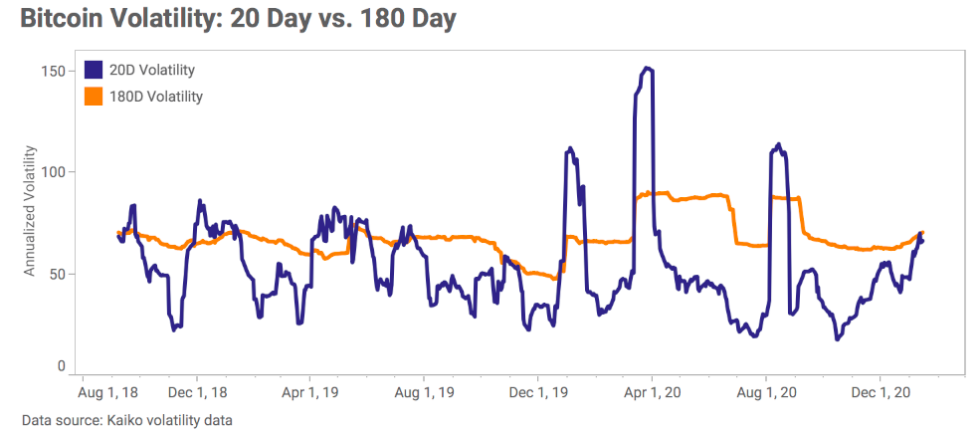The image size is (980, 432).
Task: Toggle the 20D Volatility legend label
Action: coord(151,70)
